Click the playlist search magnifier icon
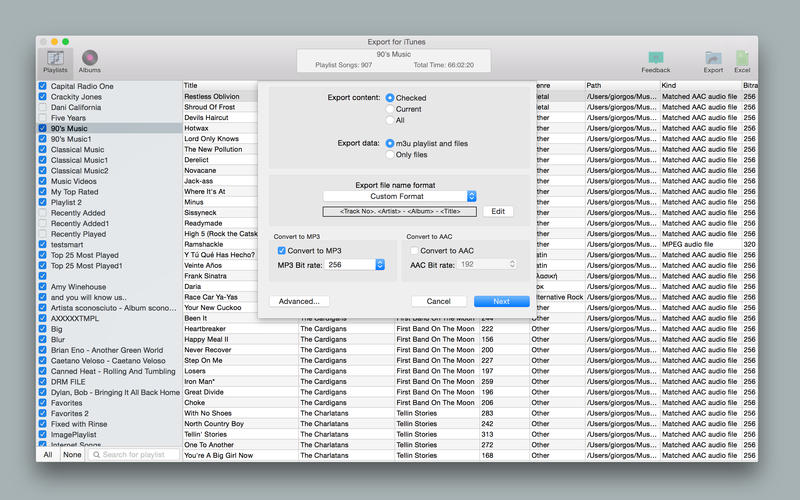Image resolution: width=800 pixels, height=500 pixels. pos(96,455)
